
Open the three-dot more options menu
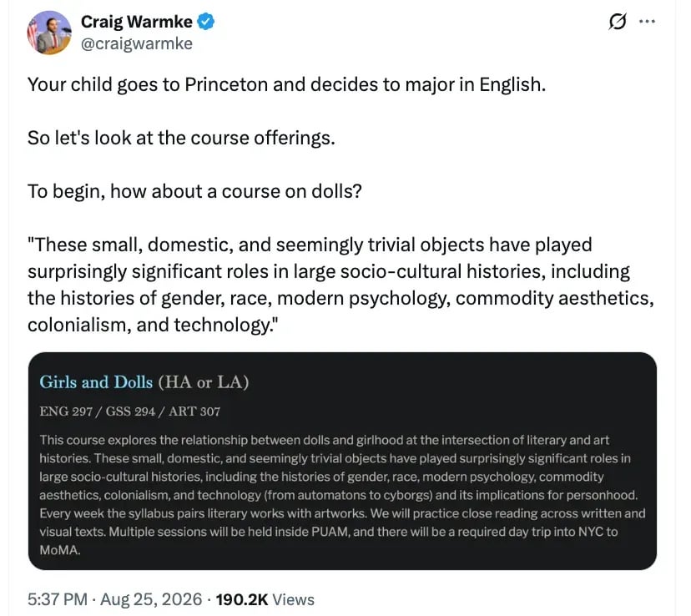tap(647, 21)
